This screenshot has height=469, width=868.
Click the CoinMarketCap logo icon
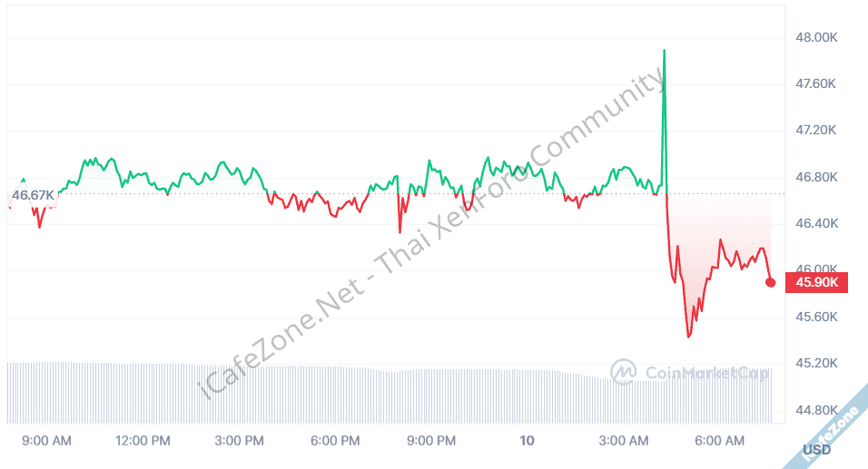click(623, 371)
